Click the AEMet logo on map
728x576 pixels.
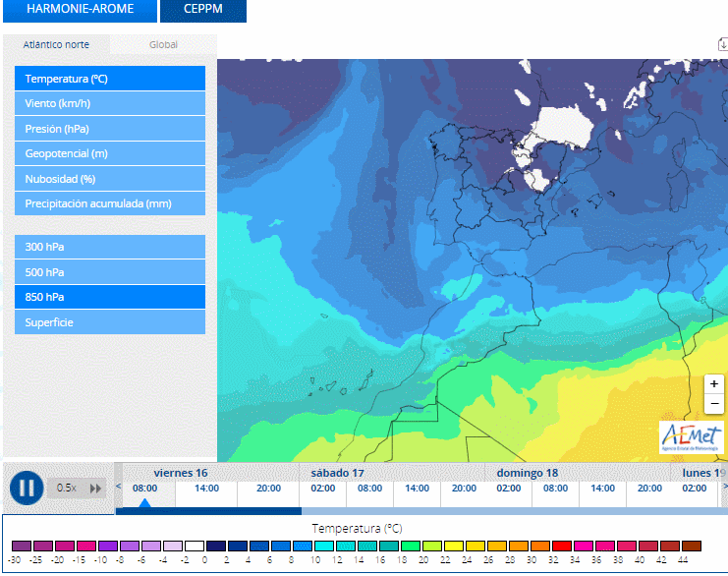692,436
